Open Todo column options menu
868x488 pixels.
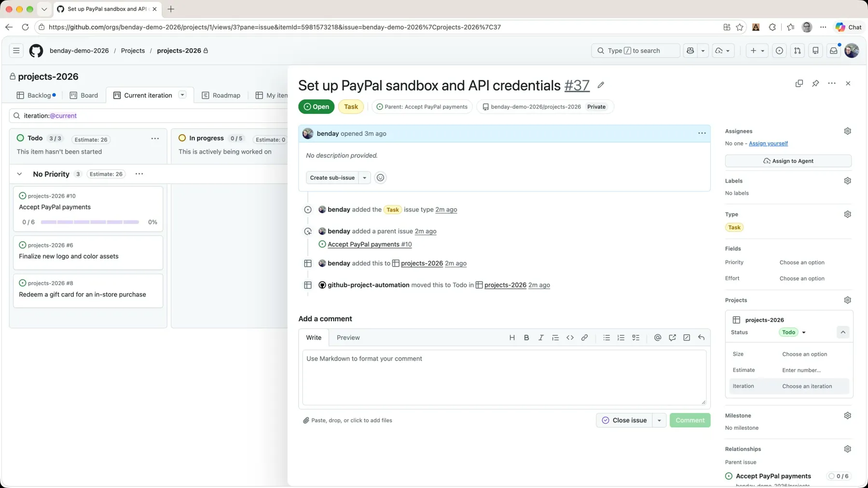(155, 138)
